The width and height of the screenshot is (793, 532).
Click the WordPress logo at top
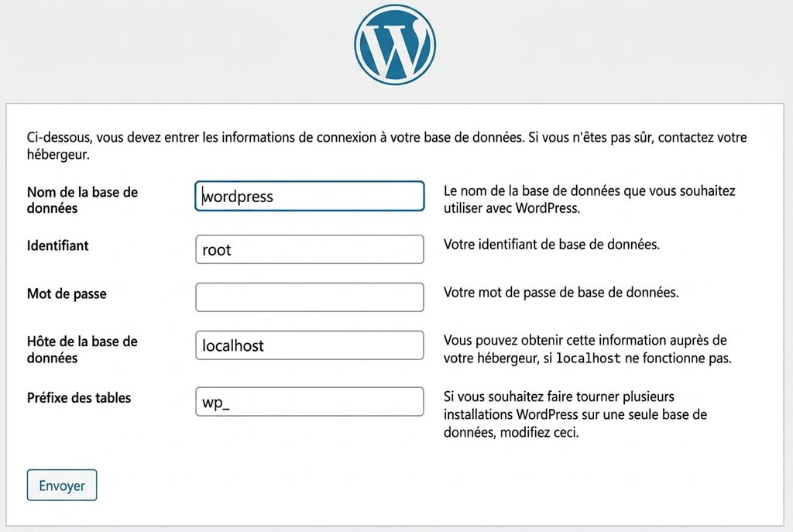coord(395,44)
